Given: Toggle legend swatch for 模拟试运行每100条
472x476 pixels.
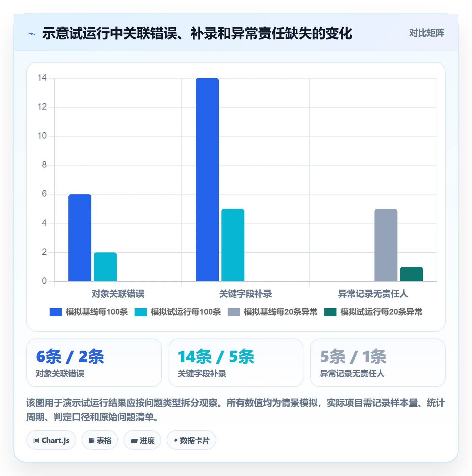Looking at the screenshot, I should tap(141, 312).
